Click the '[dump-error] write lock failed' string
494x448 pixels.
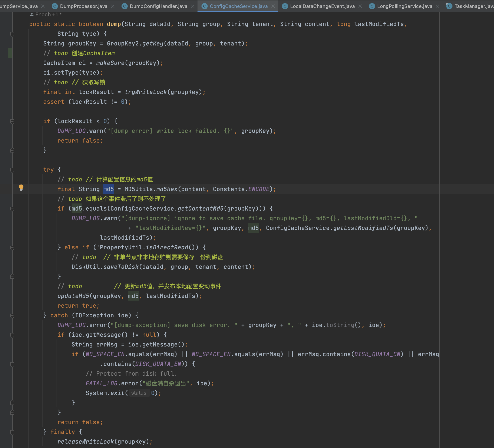point(171,131)
